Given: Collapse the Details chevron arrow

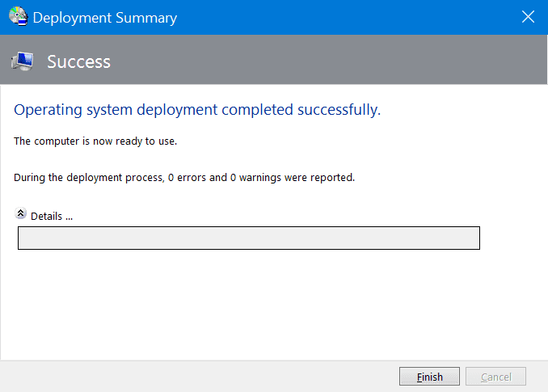Looking at the screenshot, I should click(21, 215).
